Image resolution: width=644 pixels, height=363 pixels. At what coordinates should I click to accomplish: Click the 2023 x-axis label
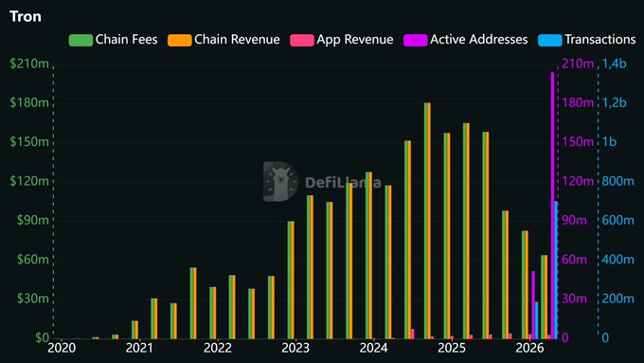point(295,348)
